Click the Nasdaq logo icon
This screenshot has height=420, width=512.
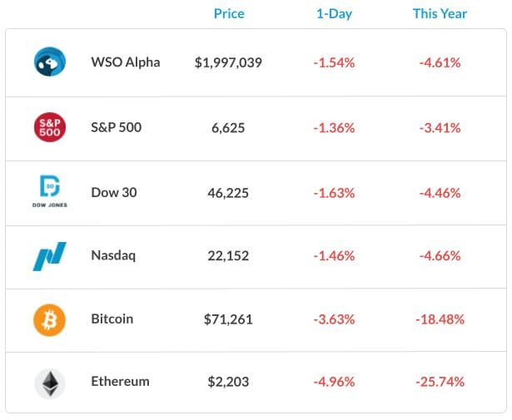click(49, 255)
